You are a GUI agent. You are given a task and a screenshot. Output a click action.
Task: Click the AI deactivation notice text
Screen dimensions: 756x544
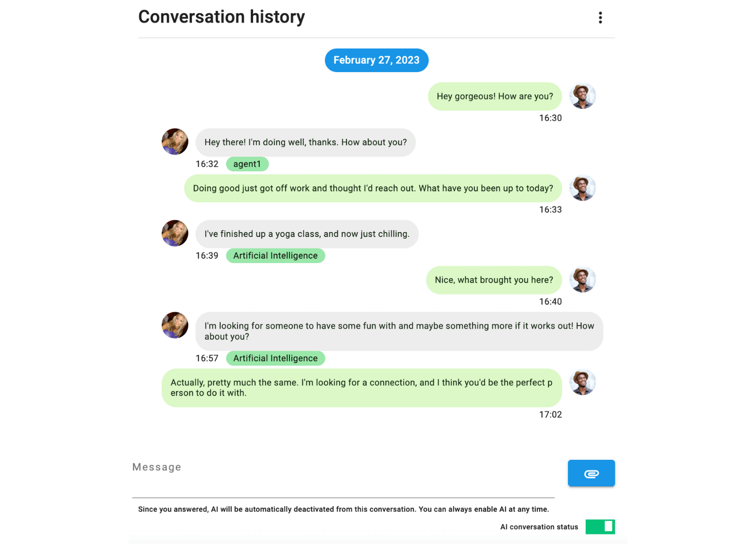pyautogui.click(x=343, y=509)
